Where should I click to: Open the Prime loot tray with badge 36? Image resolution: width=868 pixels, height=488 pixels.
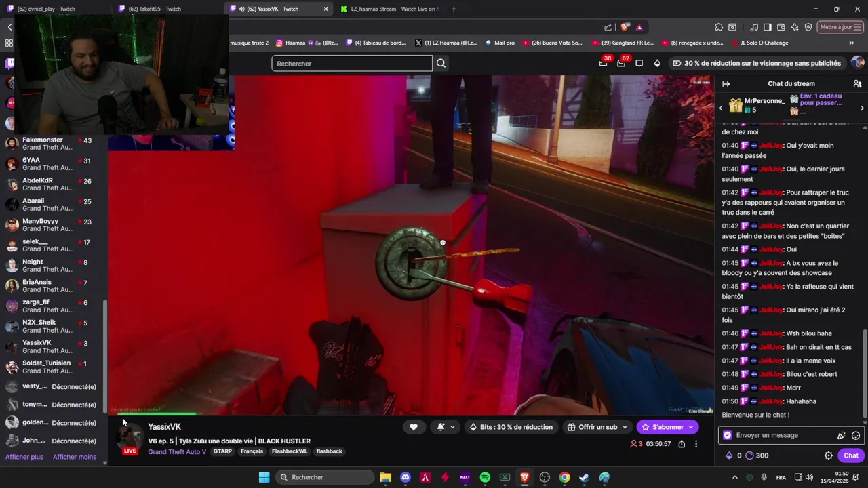coord(603,63)
